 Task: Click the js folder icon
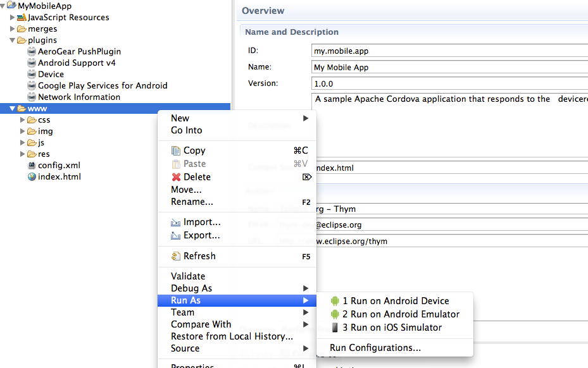coord(32,143)
